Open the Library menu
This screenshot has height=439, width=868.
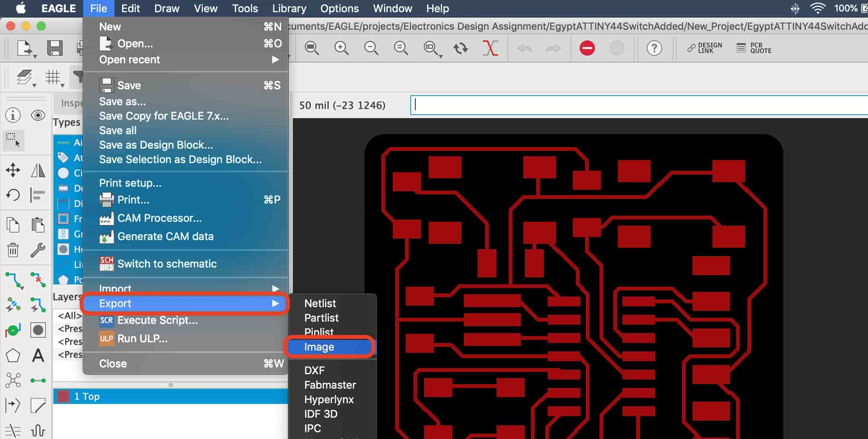coord(289,8)
